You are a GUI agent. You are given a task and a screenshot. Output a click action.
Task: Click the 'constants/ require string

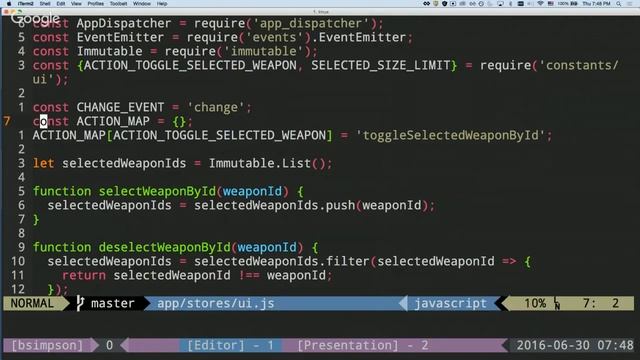pyautogui.click(x=578, y=65)
